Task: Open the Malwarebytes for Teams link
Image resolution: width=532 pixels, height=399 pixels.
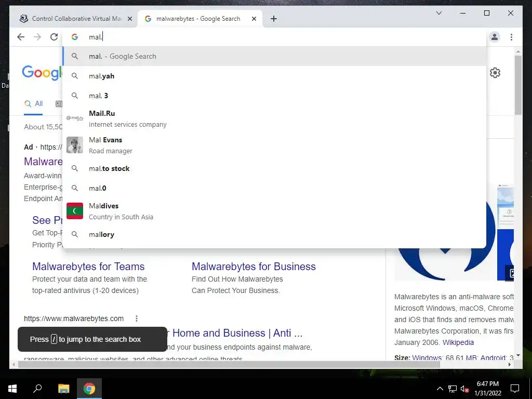Action: 88,267
